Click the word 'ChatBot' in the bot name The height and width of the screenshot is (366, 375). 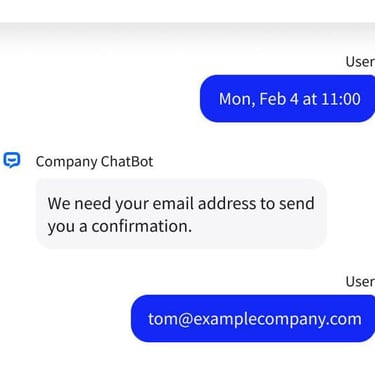tap(127, 161)
